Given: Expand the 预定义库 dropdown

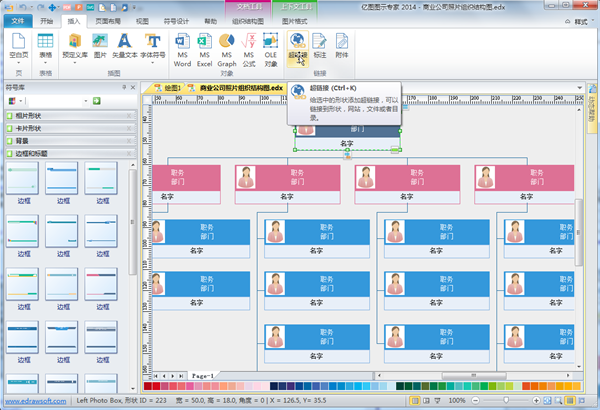Looking at the screenshot, I should 74,46.
